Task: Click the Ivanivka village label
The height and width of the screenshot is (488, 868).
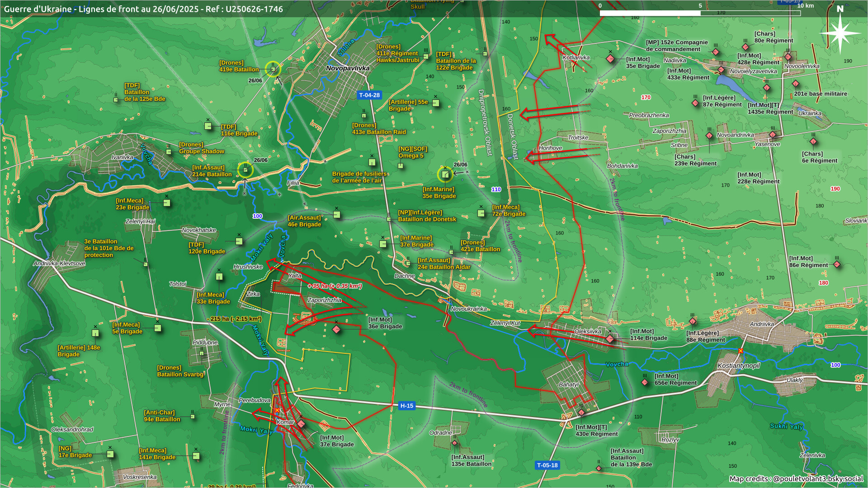Action: (x=122, y=157)
